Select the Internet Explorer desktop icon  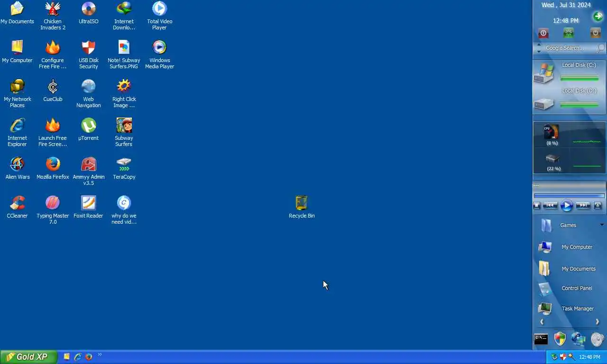(x=17, y=133)
